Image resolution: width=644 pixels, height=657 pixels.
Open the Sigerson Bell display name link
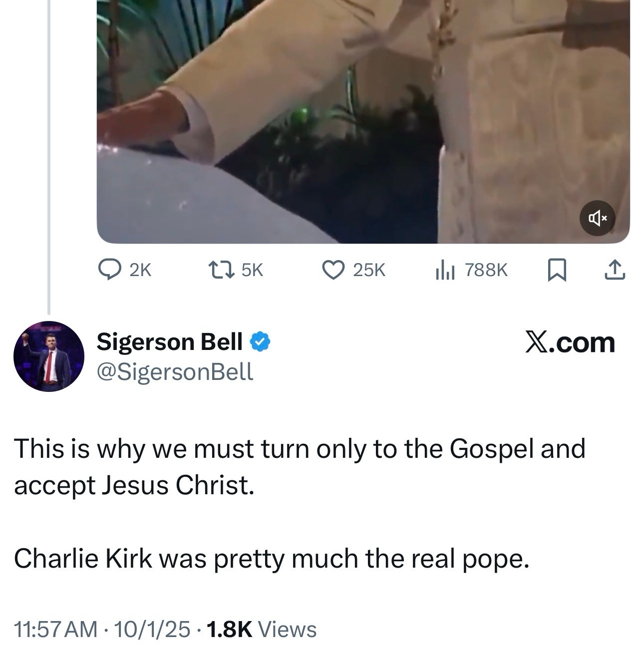point(170,342)
